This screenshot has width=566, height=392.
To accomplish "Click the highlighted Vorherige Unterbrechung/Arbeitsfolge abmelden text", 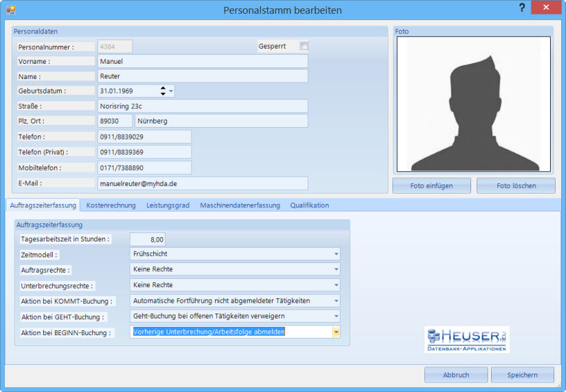I will 209,332.
